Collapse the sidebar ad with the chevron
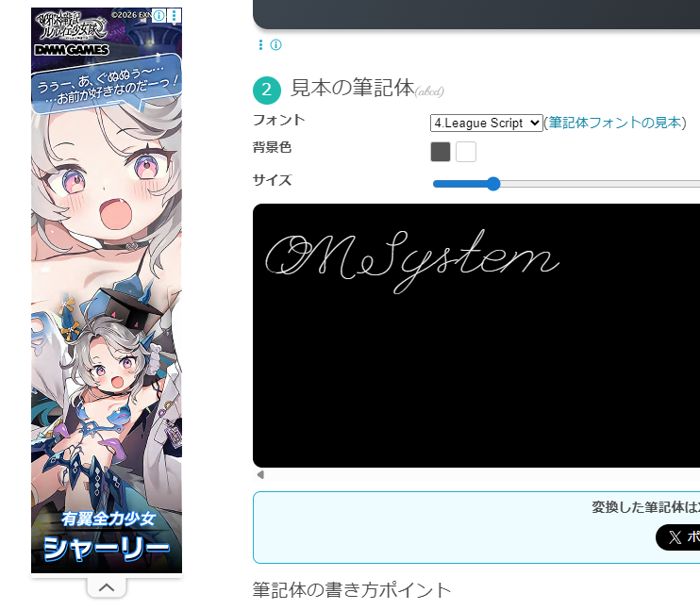700x610 pixels. (x=107, y=587)
